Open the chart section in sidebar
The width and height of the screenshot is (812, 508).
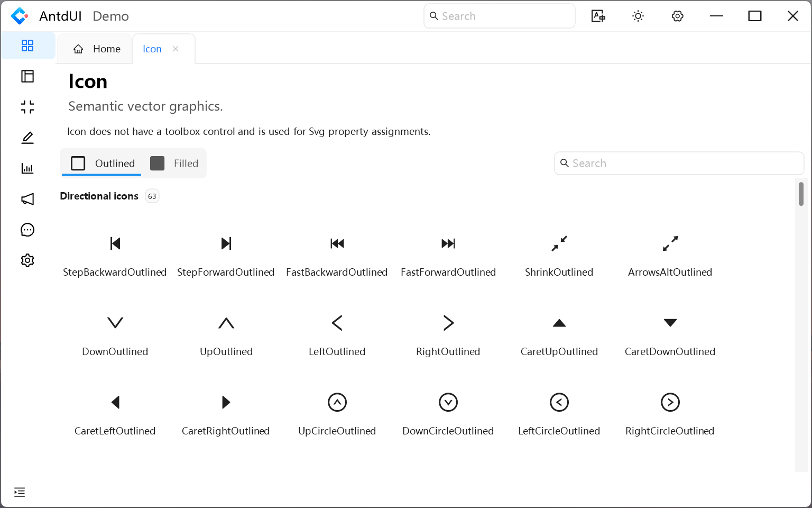pyautogui.click(x=27, y=168)
